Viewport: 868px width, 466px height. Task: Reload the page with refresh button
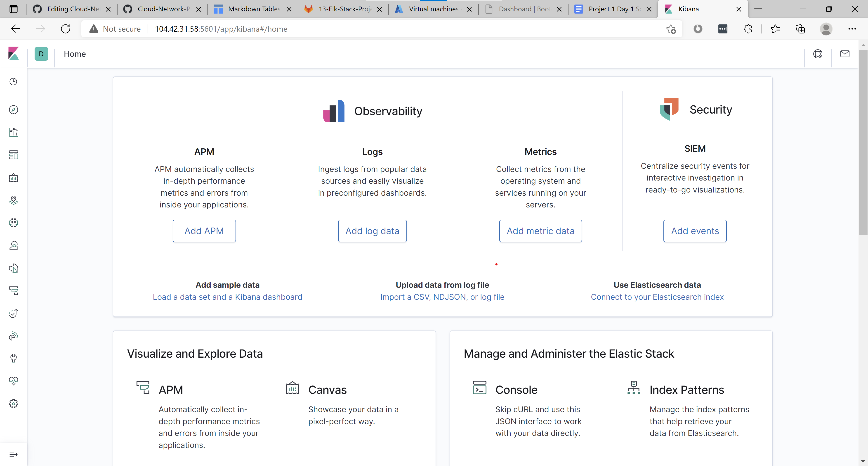pyautogui.click(x=65, y=29)
